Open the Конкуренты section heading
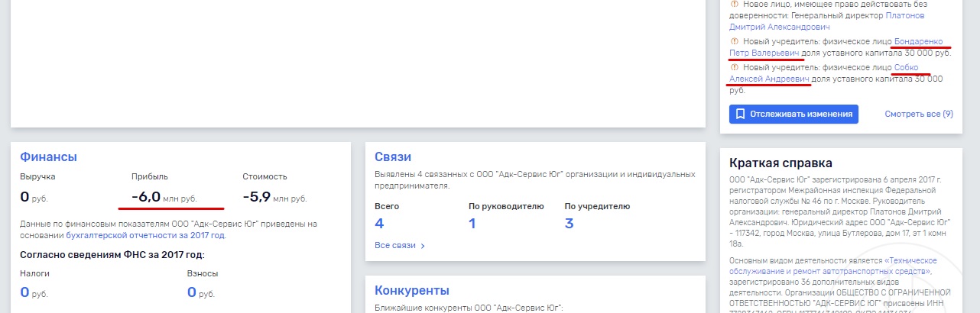The width and height of the screenshot is (980, 313). [x=412, y=290]
